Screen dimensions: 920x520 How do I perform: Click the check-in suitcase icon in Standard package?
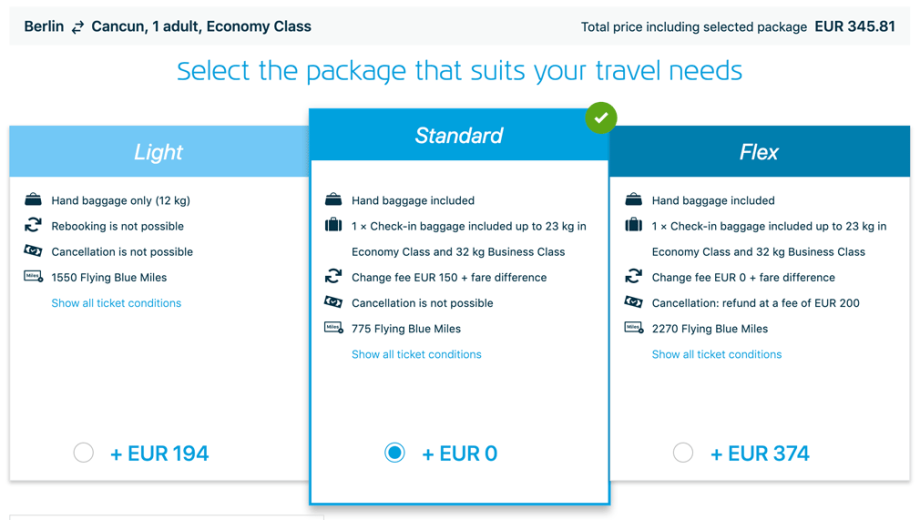(x=333, y=226)
